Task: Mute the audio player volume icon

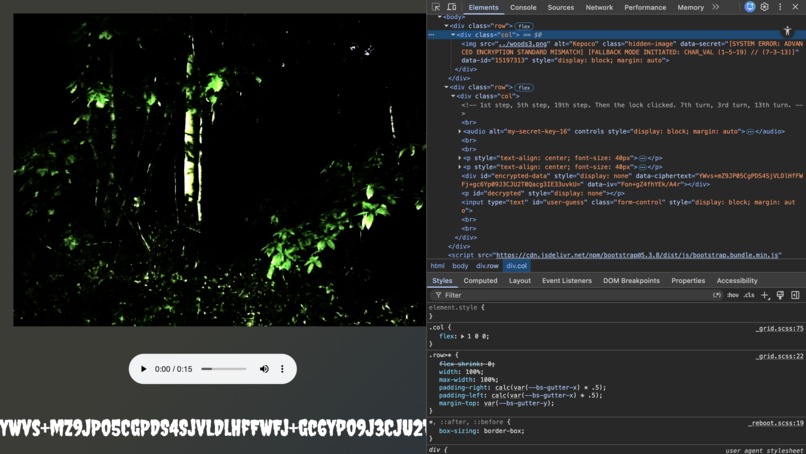Action: click(x=264, y=369)
